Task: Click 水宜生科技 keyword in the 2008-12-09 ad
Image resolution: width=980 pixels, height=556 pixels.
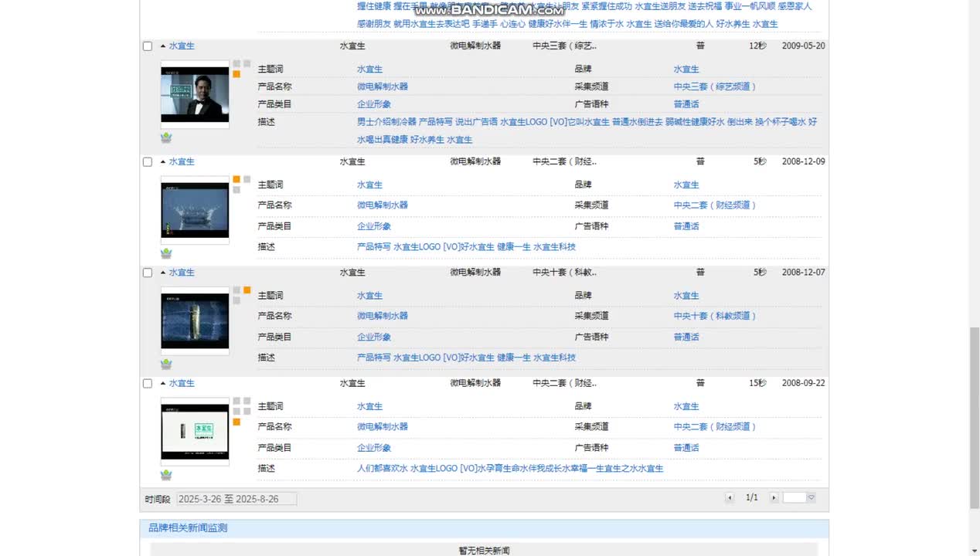Action: click(554, 247)
